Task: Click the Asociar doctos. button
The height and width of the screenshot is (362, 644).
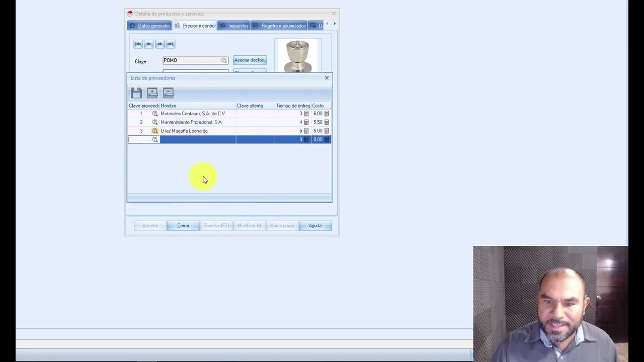Action: 250,60
